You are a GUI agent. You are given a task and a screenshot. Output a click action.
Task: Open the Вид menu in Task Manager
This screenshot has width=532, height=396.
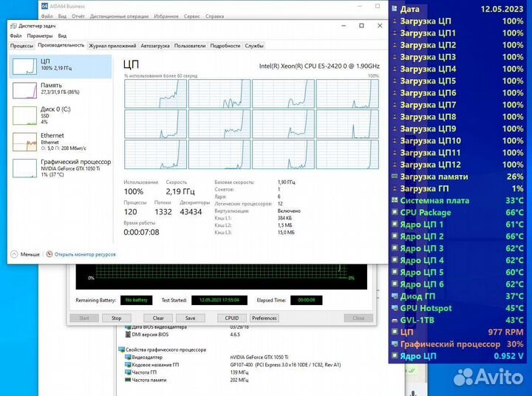(62, 35)
